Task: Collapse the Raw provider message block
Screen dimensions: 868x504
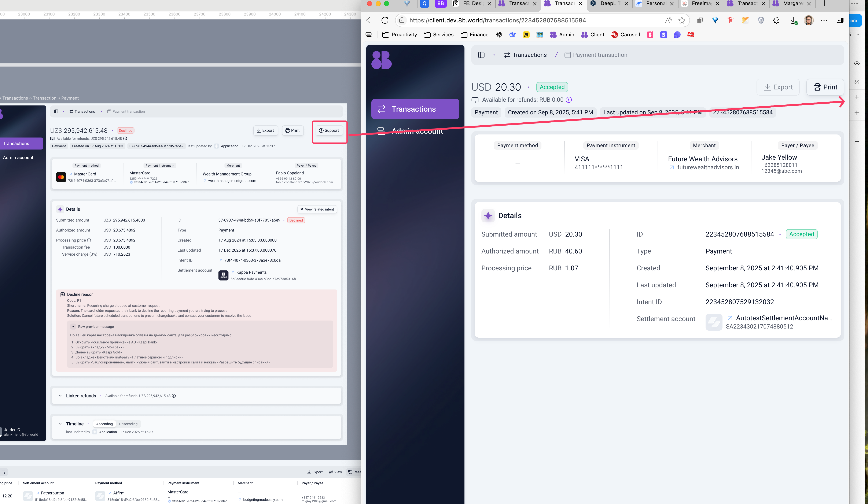Action: [x=73, y=327]
